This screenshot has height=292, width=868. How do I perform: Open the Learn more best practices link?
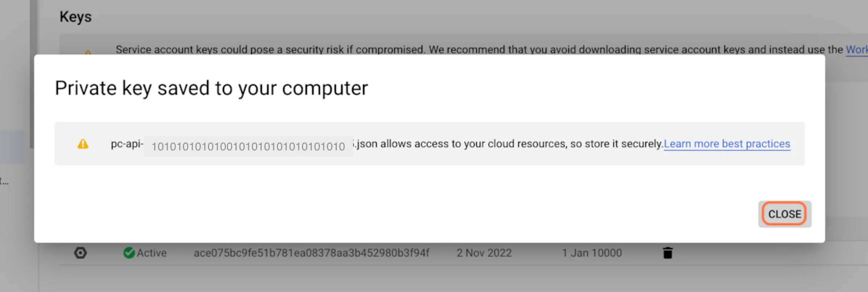pyautogui.click(x=727, y=144)
